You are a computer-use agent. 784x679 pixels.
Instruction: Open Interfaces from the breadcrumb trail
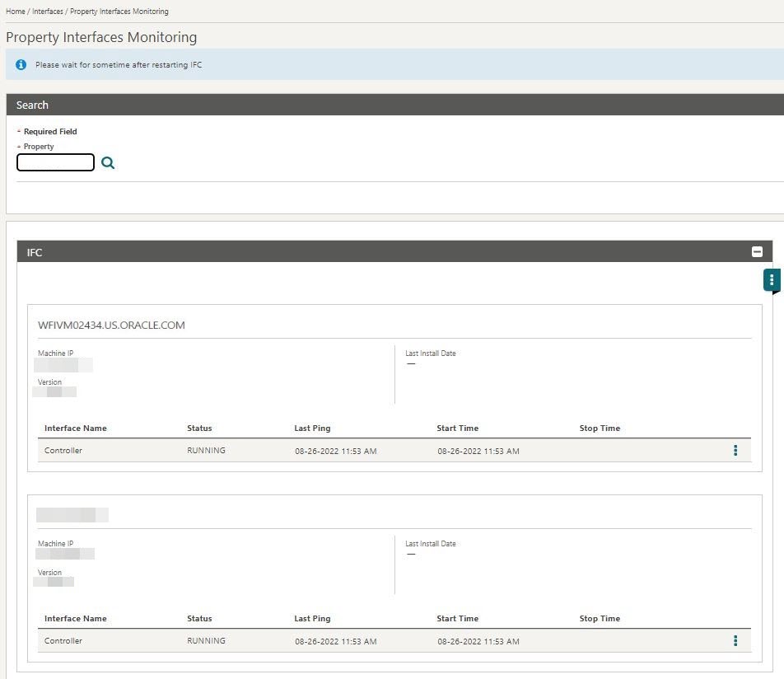(47, 11)
